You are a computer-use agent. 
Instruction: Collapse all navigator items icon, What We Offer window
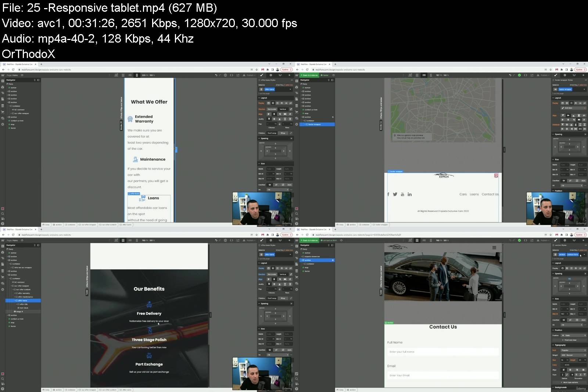(x=35, y=80)
